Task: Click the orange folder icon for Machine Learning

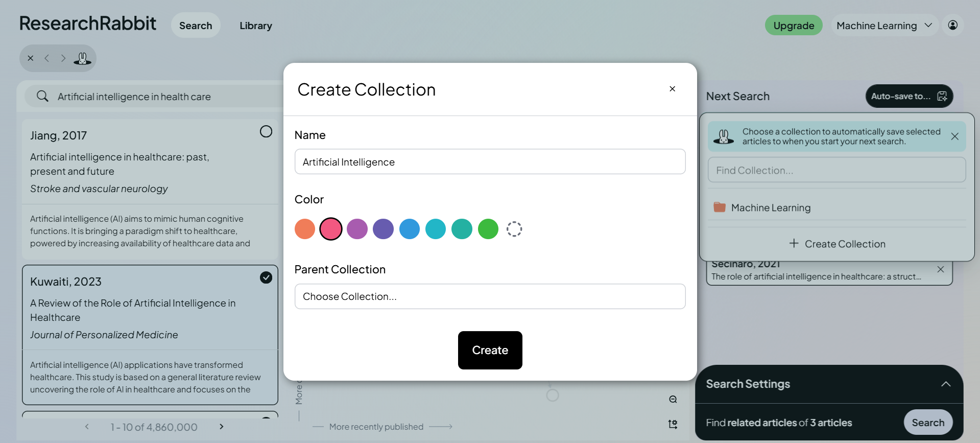Action: (x=720, y=207)
